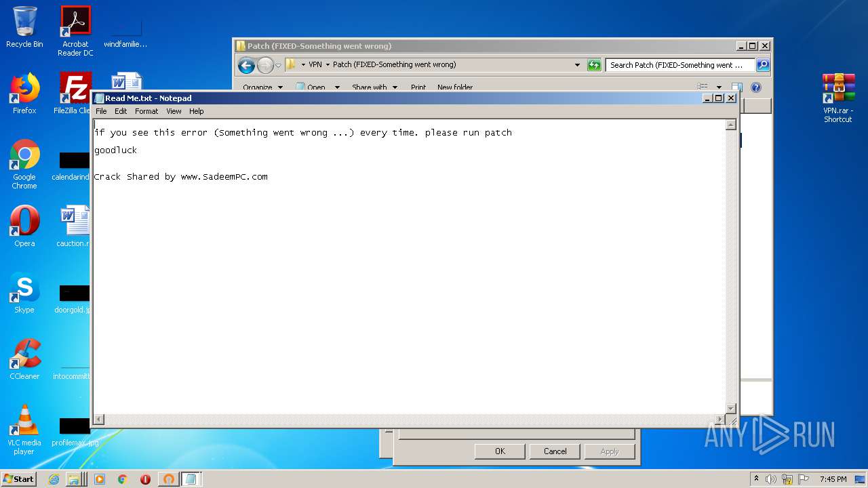This screenshot has width=868, height=488.
Task: Open Recycle Bin desktop icon
Action: (x=24, y=27)
